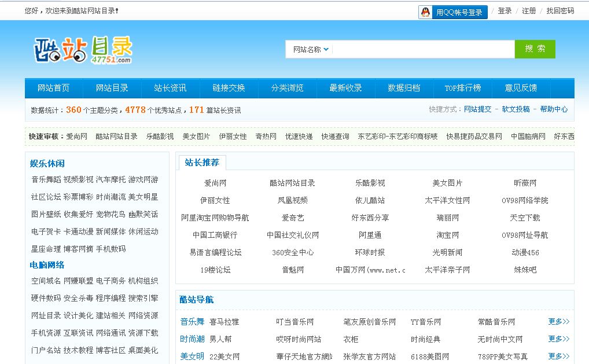Click 安全杀毒 subcategory link

pos(79,298)
